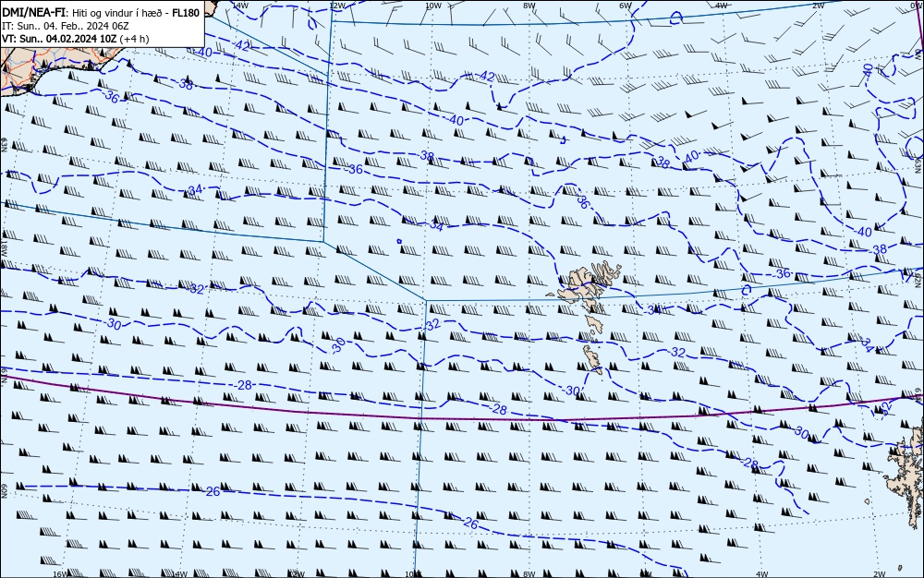
Task: Click the -34 label just east of the Faroes
Action: [655, 309]
